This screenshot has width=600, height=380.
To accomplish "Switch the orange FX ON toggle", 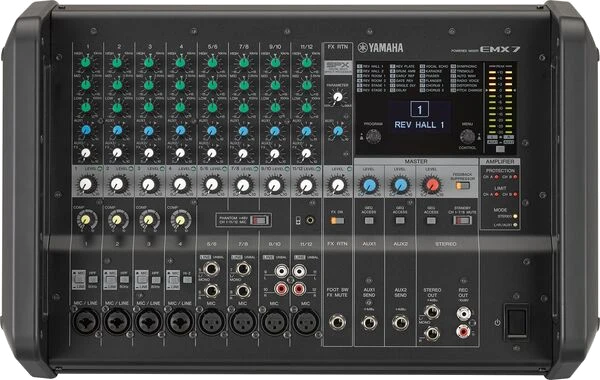I will click(x=338, y=221).
